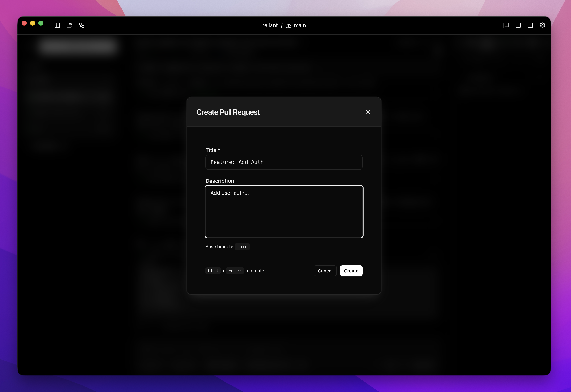571x392 pixels.
Task: Close the Create Pull Request dialog
Action: point(368,112)
